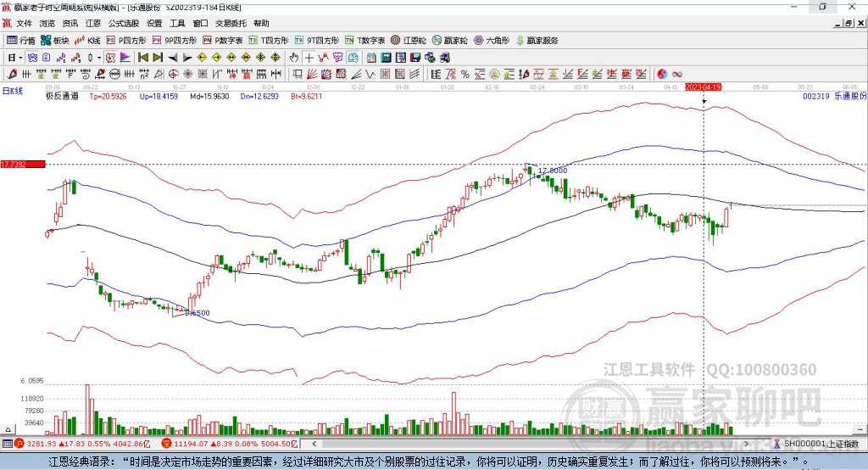Click the down arrow at right of volume panel
This screenshot has height=470, width=868.
coord(860,429)
